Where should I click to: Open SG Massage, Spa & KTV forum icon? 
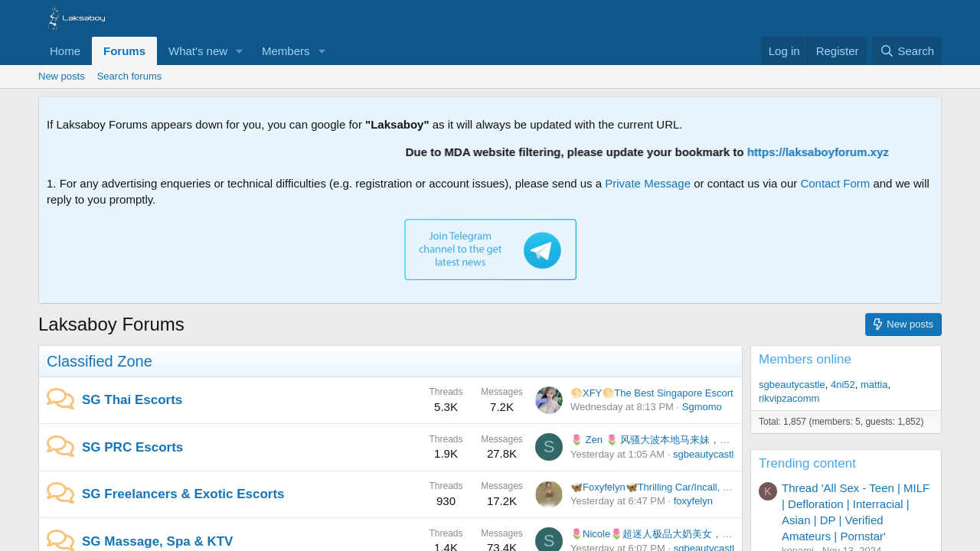tap(60, 540)
